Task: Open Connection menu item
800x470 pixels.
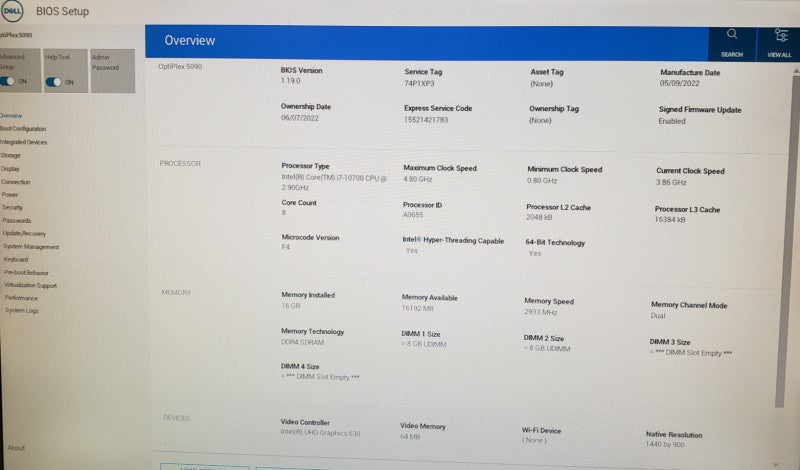Action: click(15, 182)
